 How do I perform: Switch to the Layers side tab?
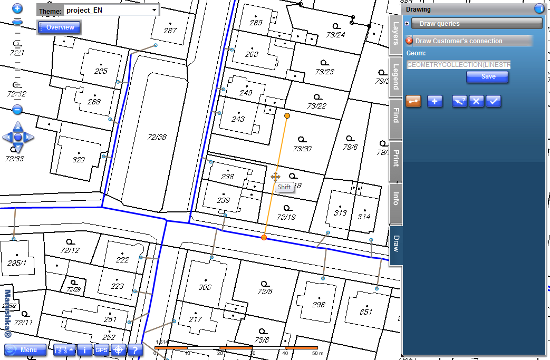[x=396, y=34]
